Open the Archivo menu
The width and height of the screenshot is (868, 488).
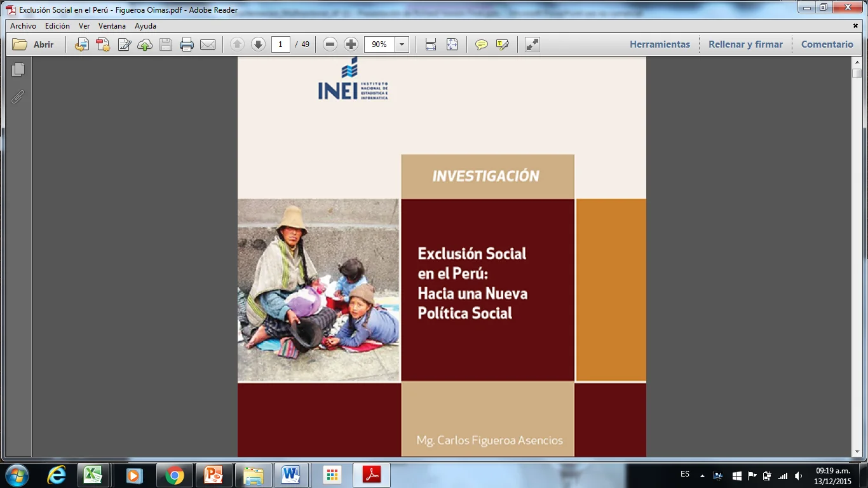(23, 26)
